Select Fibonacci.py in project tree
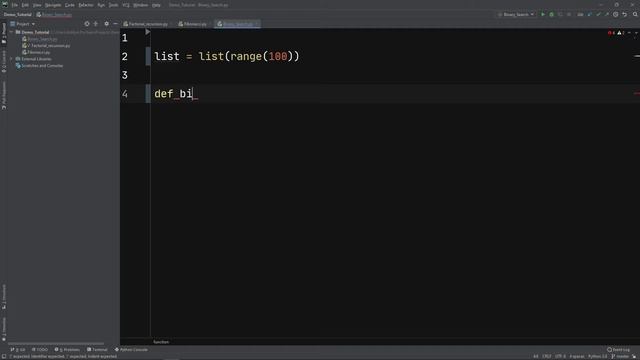640x360 pixels. coord(36,52)
